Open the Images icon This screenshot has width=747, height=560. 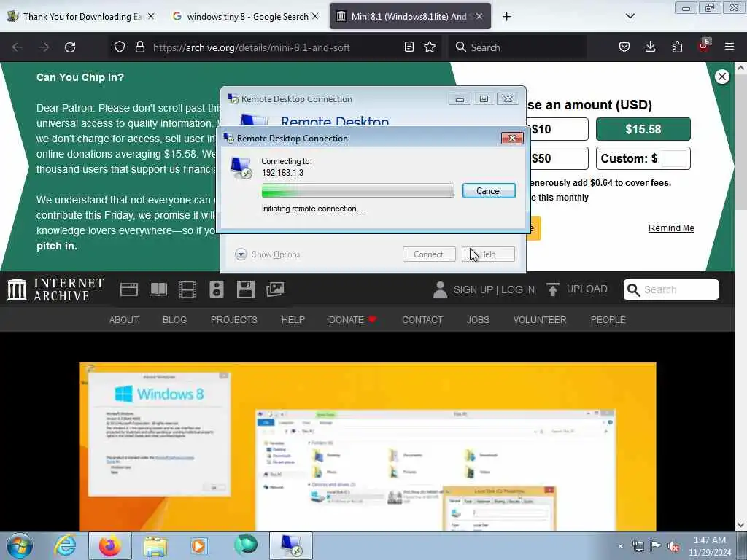point(275,289)
